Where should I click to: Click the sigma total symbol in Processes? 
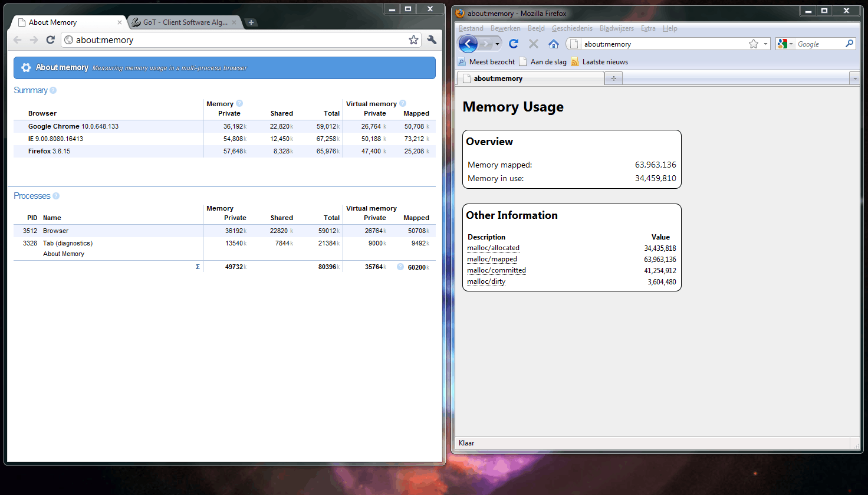(x=198, y=267)
